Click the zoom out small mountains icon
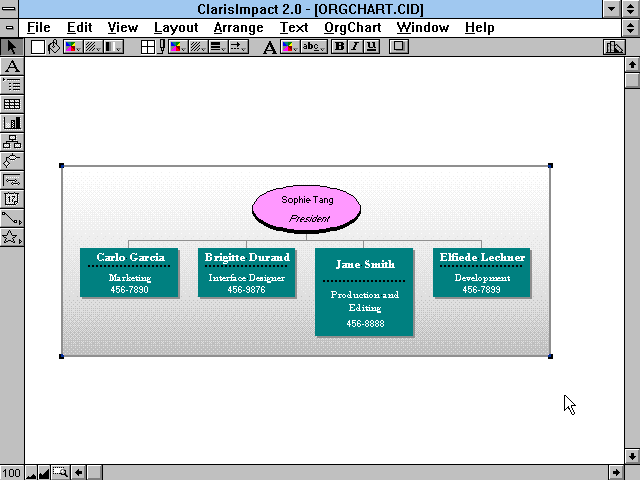The width and height of the screenshot is (640, 480). [31, 473]
